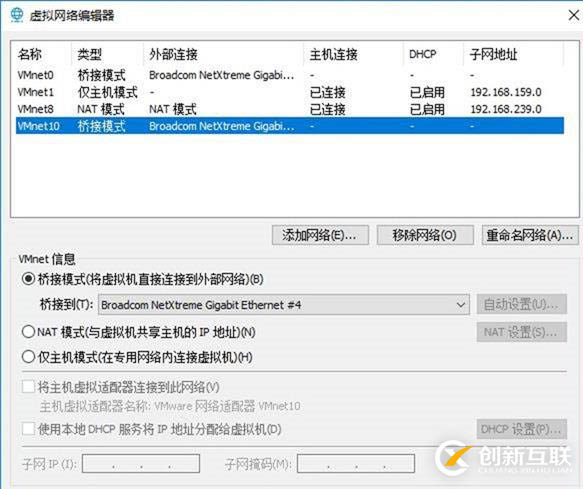
Task: Select the VMnet8 row
Action: click(x=290, y=109)
